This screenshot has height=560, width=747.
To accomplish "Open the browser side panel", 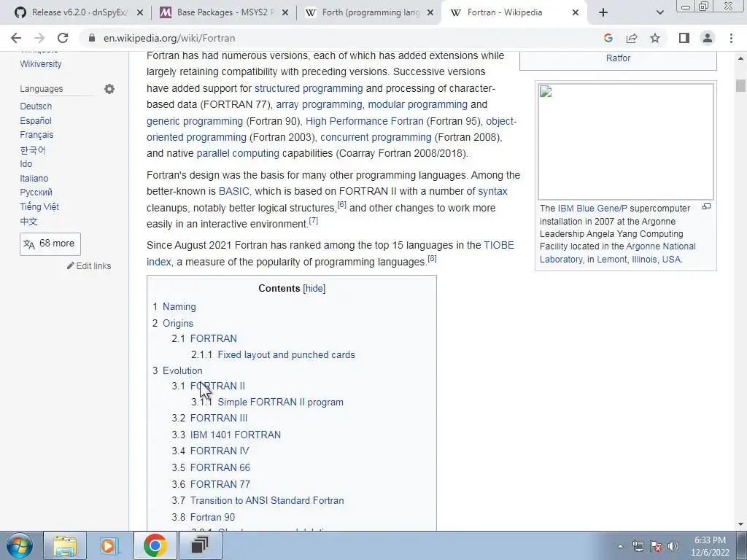I will click(684, 38).
